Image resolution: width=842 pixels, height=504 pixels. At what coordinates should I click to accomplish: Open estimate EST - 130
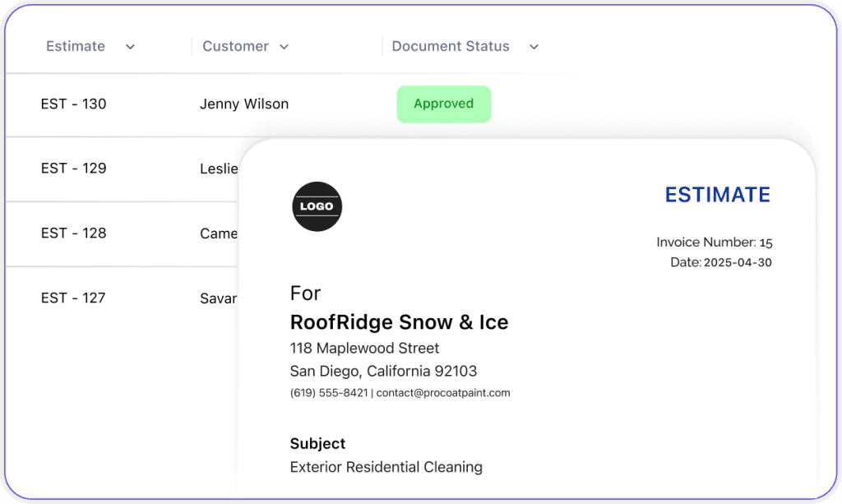click(73, 104)
